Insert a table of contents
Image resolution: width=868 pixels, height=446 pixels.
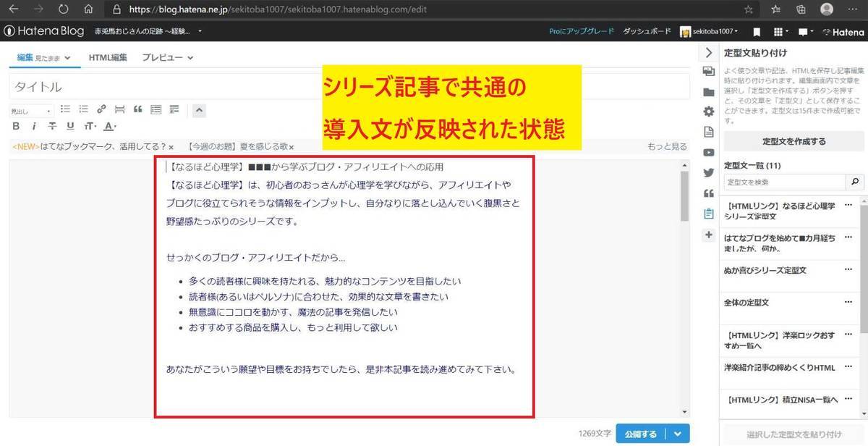tap(156, 110)
